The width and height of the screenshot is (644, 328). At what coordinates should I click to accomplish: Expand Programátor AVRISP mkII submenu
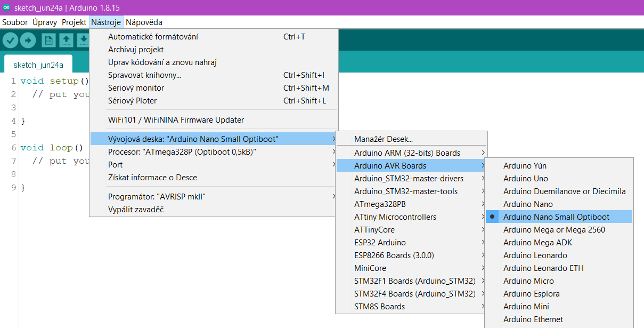214,197
